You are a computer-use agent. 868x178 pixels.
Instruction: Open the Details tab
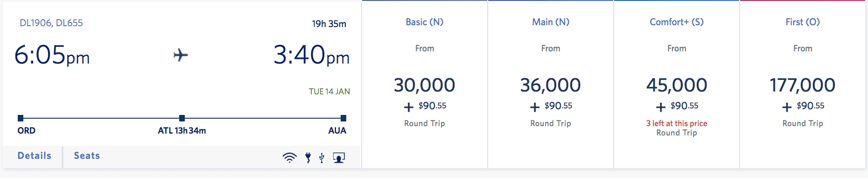click(35, 156)
